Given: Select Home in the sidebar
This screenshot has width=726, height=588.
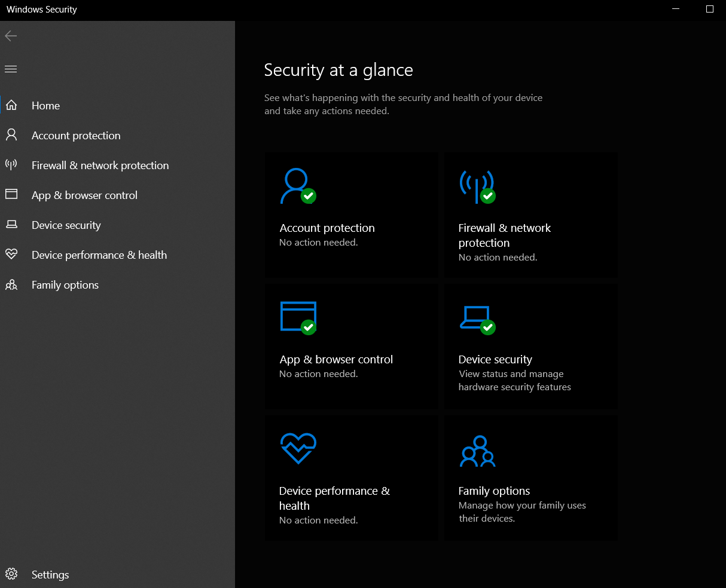Looking at the screenshot, I should 117,106.
